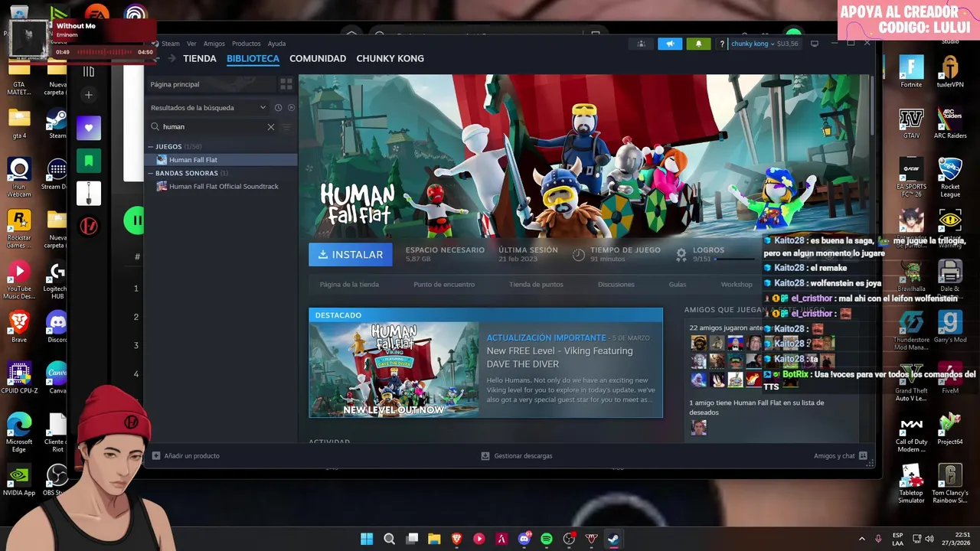This screenshot has width=980, height=551.
Task: Collapse the BANDAS SONORAS category
Action: click(151, 173)
